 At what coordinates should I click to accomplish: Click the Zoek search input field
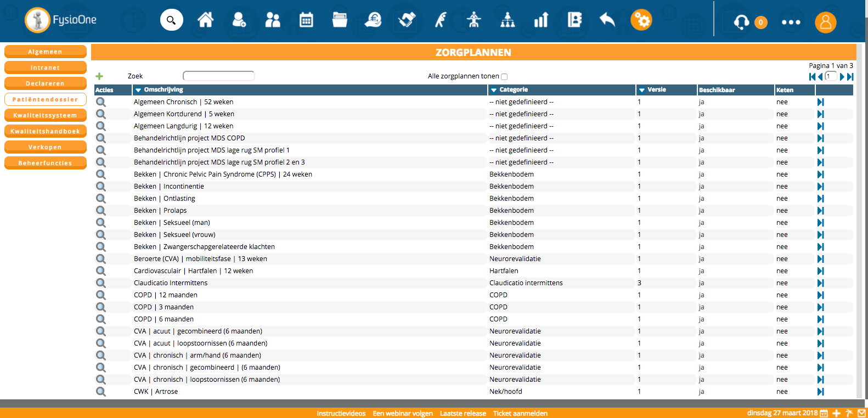point(218,76)
